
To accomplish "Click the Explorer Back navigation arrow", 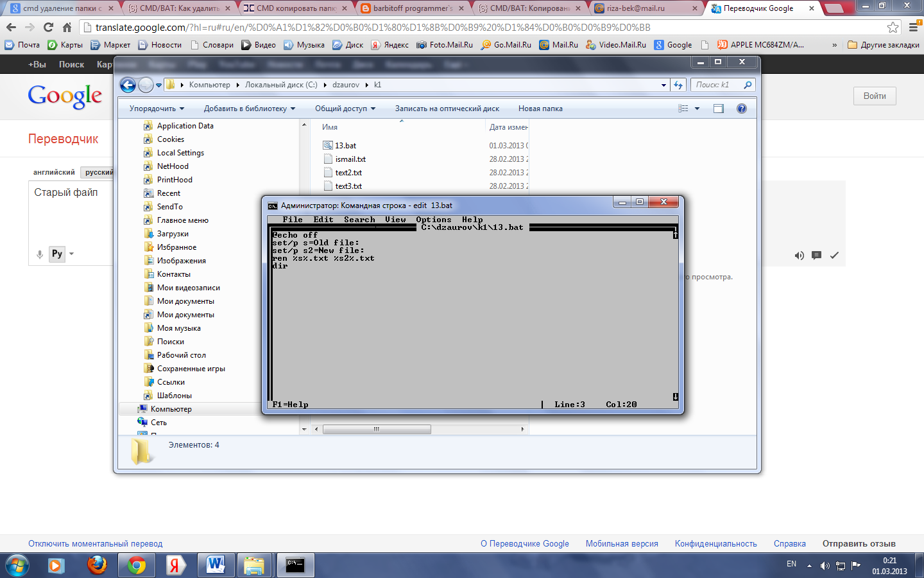I will 128,85.
